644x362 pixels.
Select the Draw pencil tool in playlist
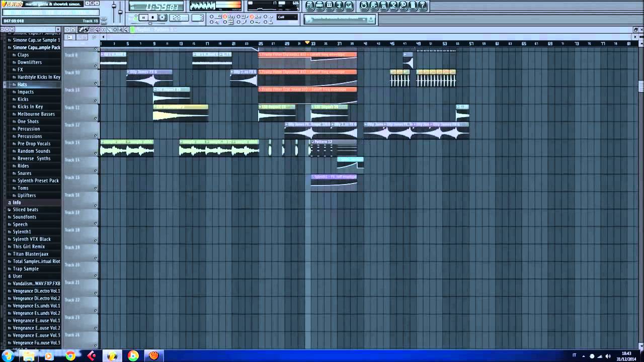pyautogui.click(x=80, y=30)
